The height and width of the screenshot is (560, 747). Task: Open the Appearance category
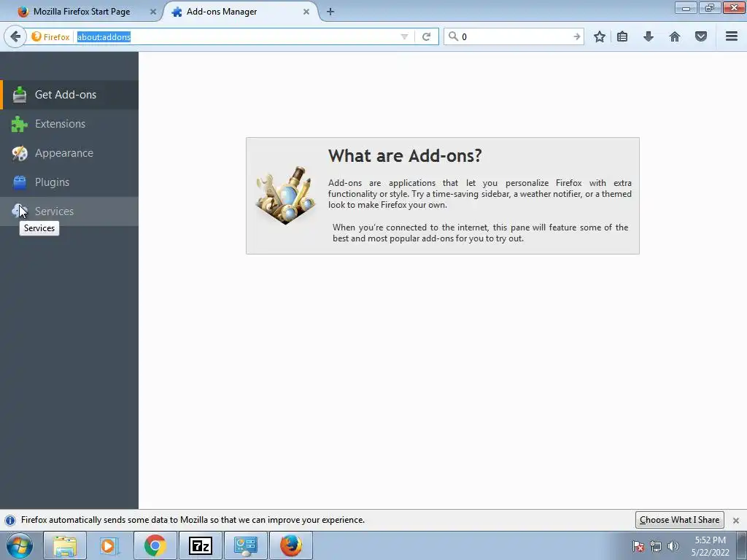pos(69,153)
